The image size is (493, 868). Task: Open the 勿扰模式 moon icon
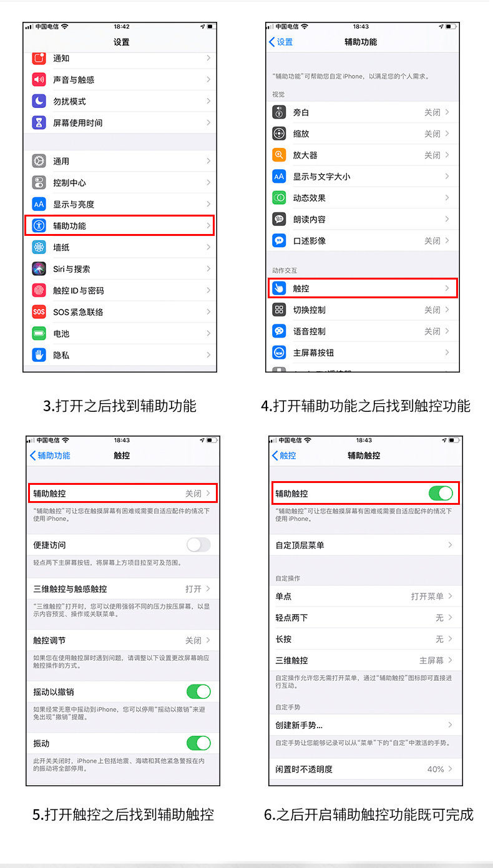(x=39, y=101)
